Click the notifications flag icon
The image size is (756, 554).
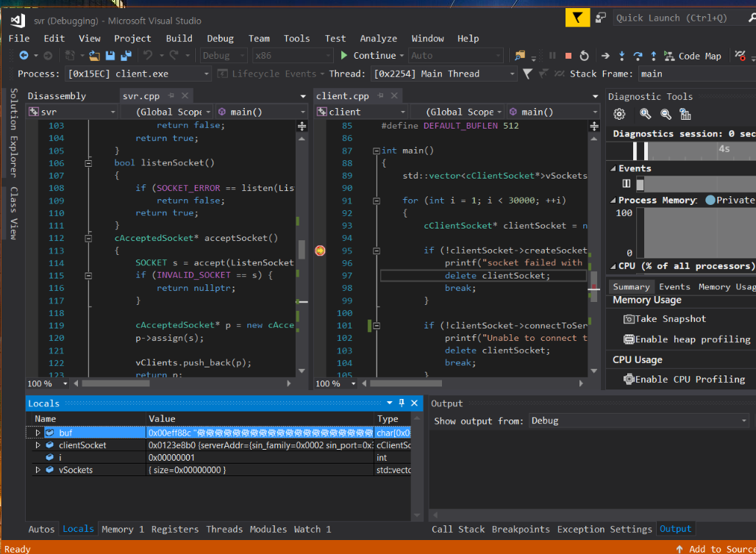pyautogui.click(x=577, y=18)
